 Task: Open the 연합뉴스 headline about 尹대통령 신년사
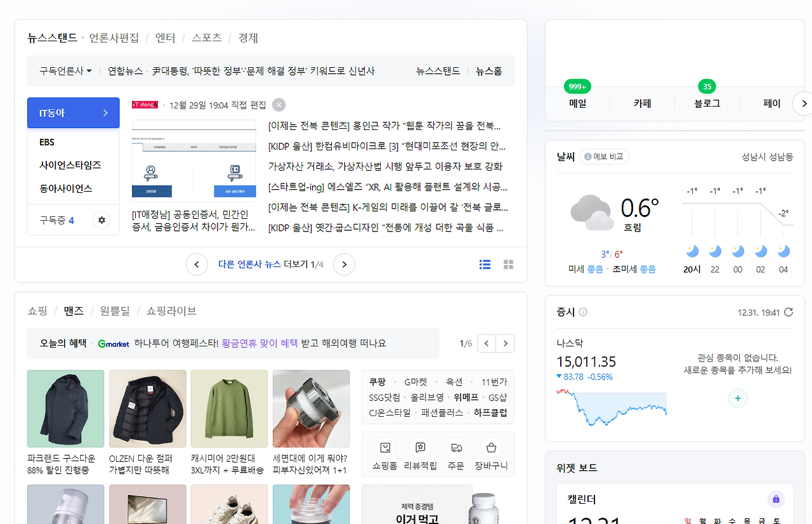[x=263, y=71]
